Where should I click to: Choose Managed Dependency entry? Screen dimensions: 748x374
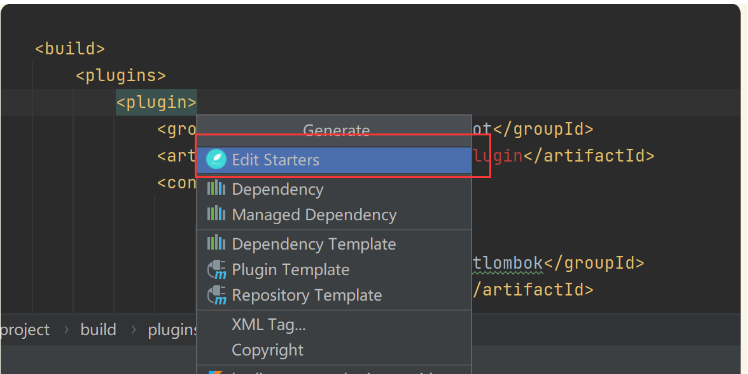[x=334, y=215]
